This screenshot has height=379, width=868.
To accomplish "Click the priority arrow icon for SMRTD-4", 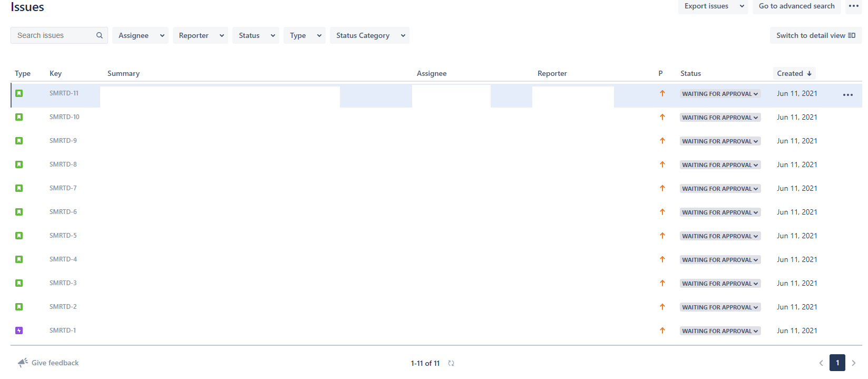I will click(x=662, y=259).
